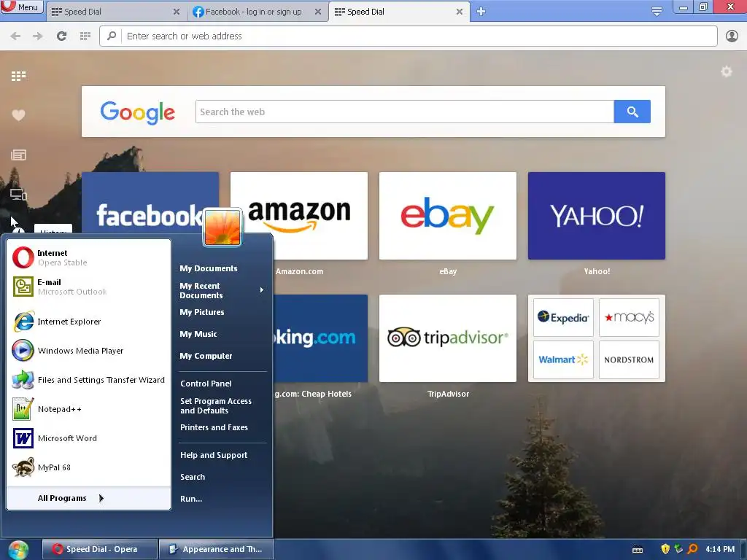Open Printers and Faxes
Screen dimensions: 747x560
222,427
